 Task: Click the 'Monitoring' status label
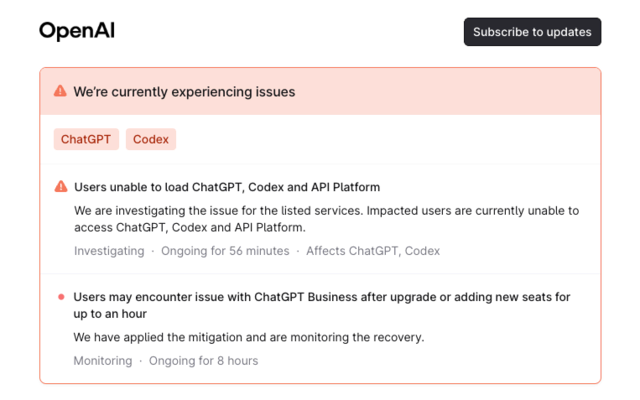tap(103, 361)
